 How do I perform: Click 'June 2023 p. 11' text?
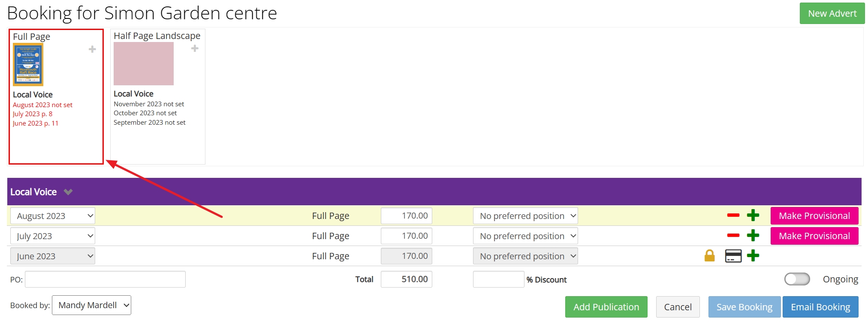(x=36, y=123)
